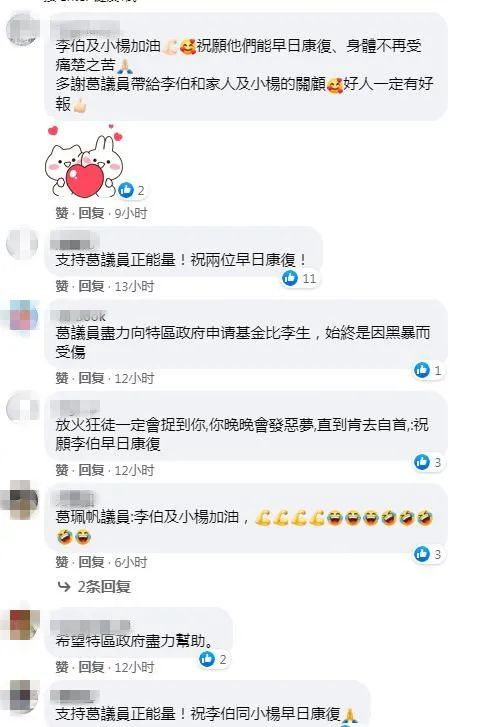Open the top commenter's profile picture
482x727 pixels.
click(22, 29)
